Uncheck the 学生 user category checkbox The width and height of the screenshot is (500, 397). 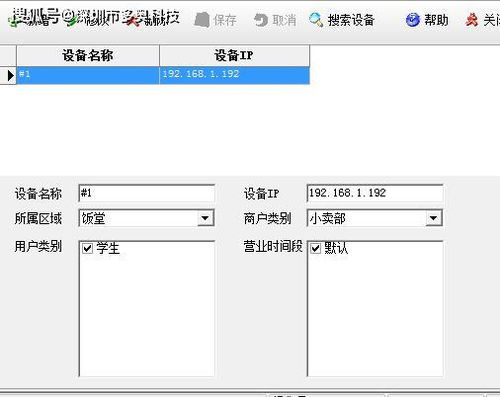[x=87, y=248]
